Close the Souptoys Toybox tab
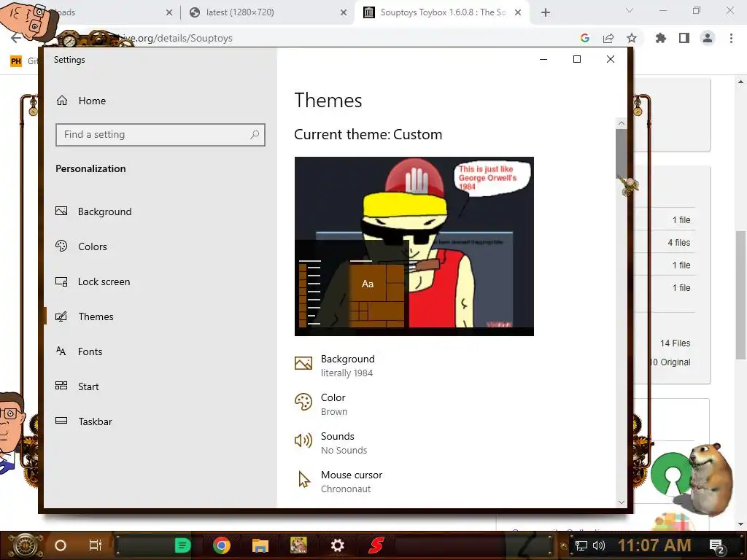Image resolution: width=747 pixels, height=560 pixels. (x=518, y=12)
